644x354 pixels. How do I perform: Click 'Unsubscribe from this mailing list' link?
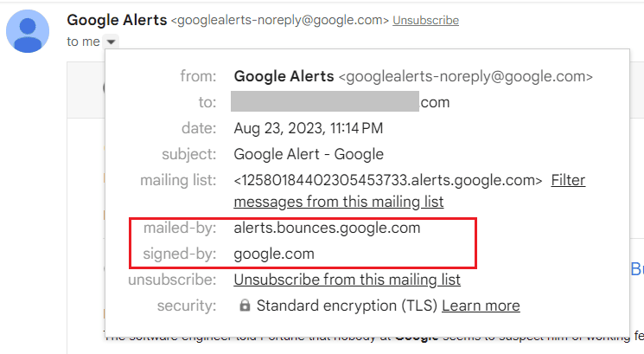click(x=347, y=280)
